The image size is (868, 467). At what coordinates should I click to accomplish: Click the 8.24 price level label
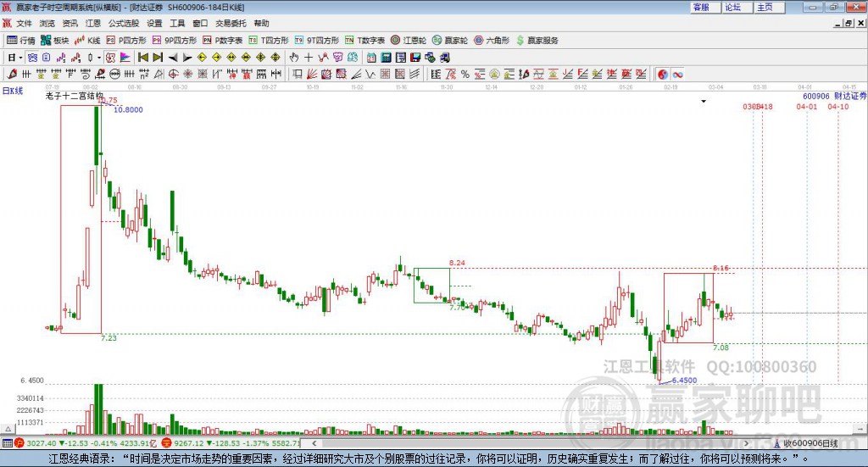point(457,263)
